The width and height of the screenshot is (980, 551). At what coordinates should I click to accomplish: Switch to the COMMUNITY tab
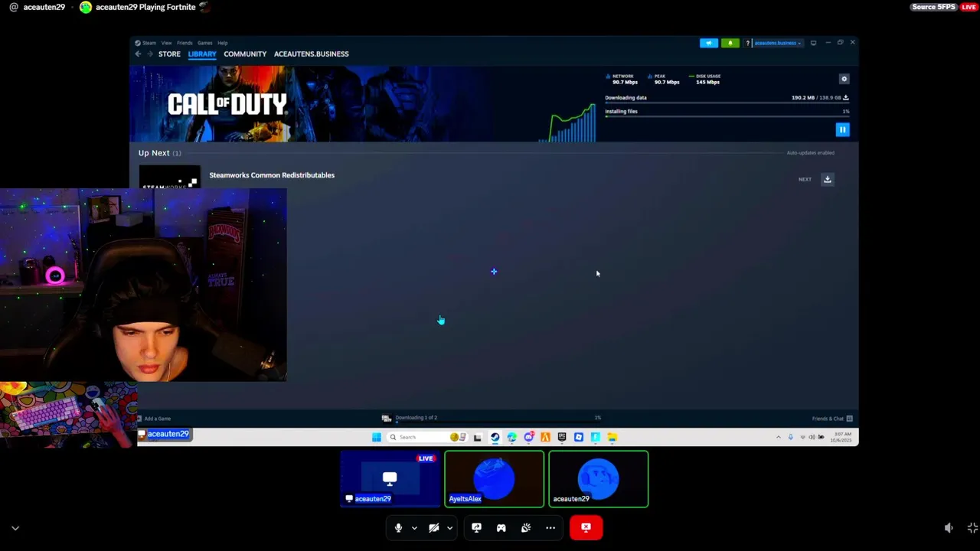coord(245,54)
